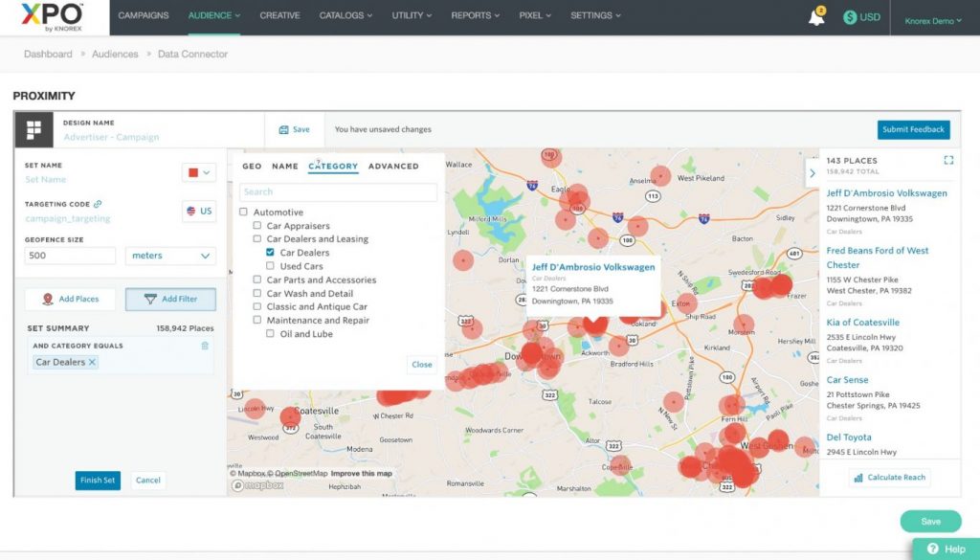The height and width of the screenshot is (560, 980).
Task: Open the Reports menu dropdown
Action: pyautogui.click(x=475, y=15)
